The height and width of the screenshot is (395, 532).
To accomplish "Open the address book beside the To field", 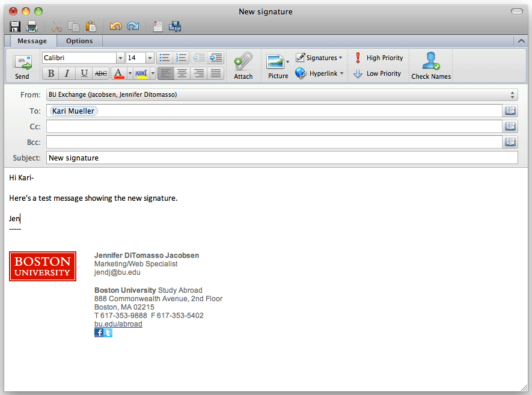I will (x=510, y=110).
